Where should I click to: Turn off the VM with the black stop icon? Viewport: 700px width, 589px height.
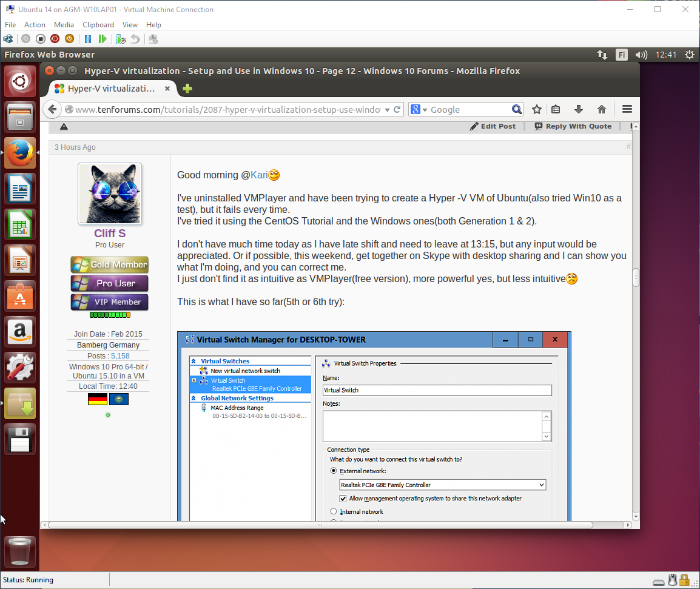[41, 39]
